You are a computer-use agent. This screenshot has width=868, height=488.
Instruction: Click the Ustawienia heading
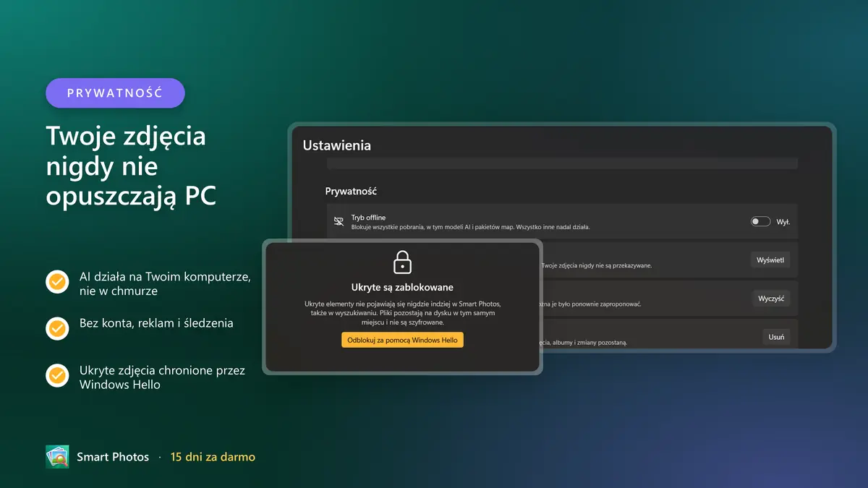(336, 145)
